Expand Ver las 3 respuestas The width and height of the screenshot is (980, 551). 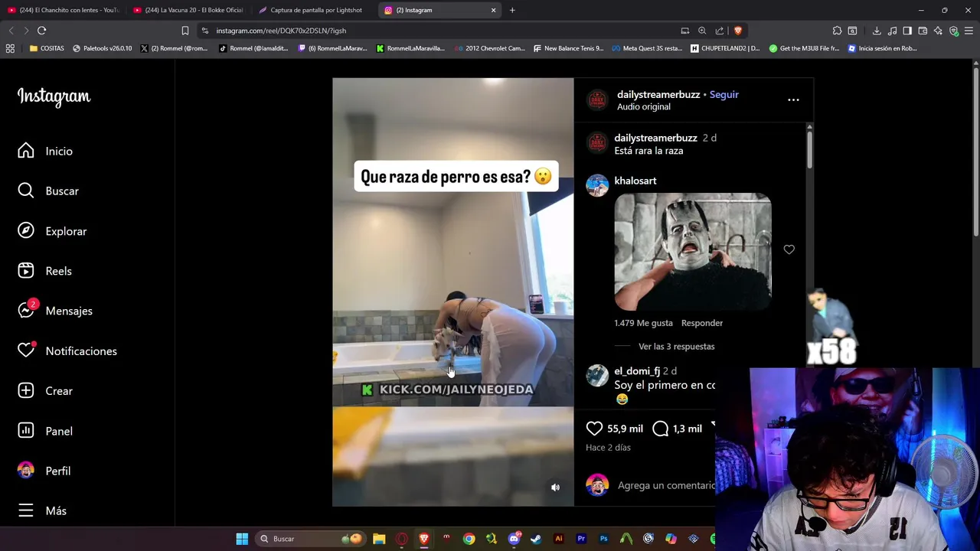[x=677, y=347]
